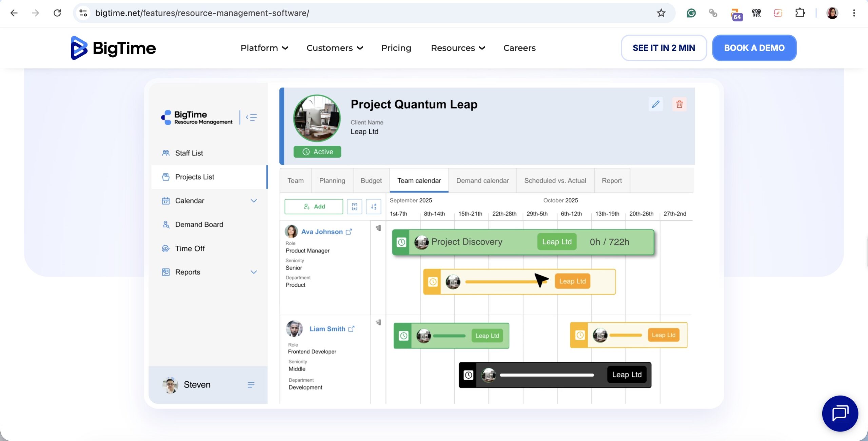Select the 1st-7th week column header

point(398,214)
